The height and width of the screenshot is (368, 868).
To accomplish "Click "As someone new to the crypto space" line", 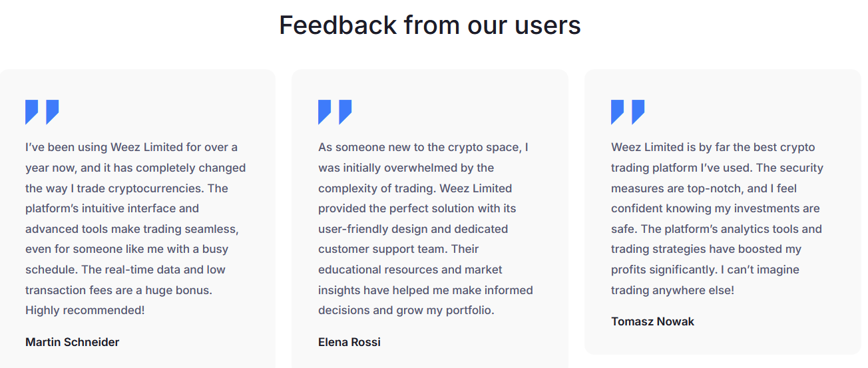I will 423,147.
